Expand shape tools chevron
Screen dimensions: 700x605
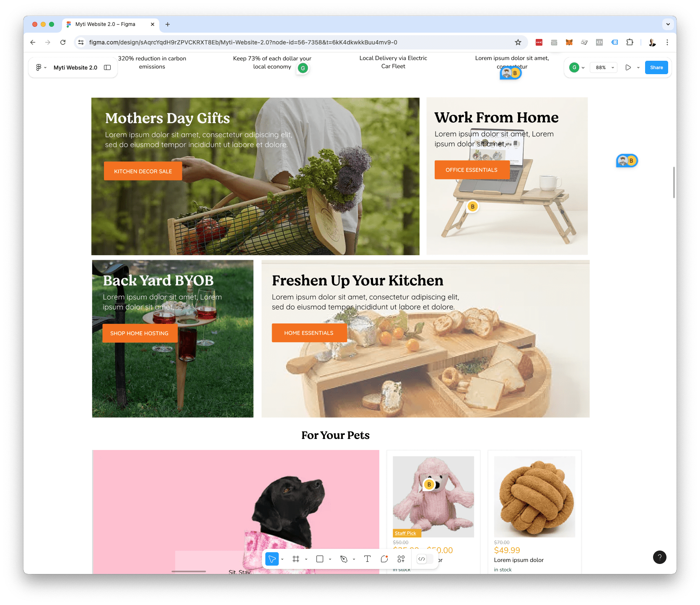330,559
